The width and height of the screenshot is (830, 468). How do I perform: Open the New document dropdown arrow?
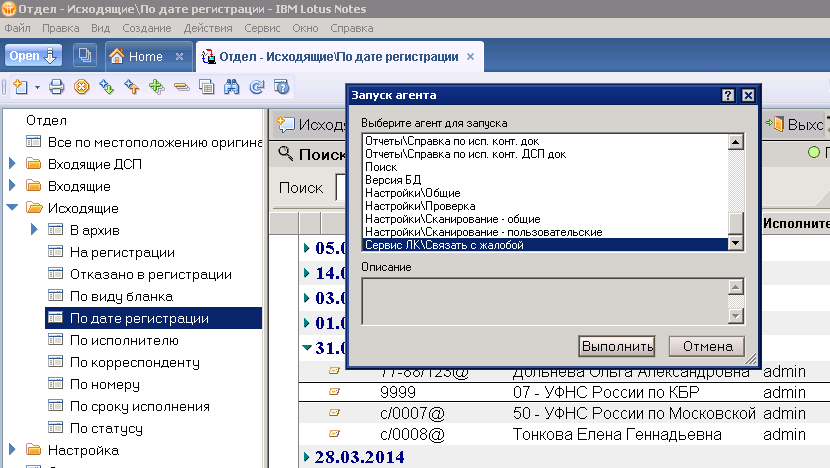(37, 88)
